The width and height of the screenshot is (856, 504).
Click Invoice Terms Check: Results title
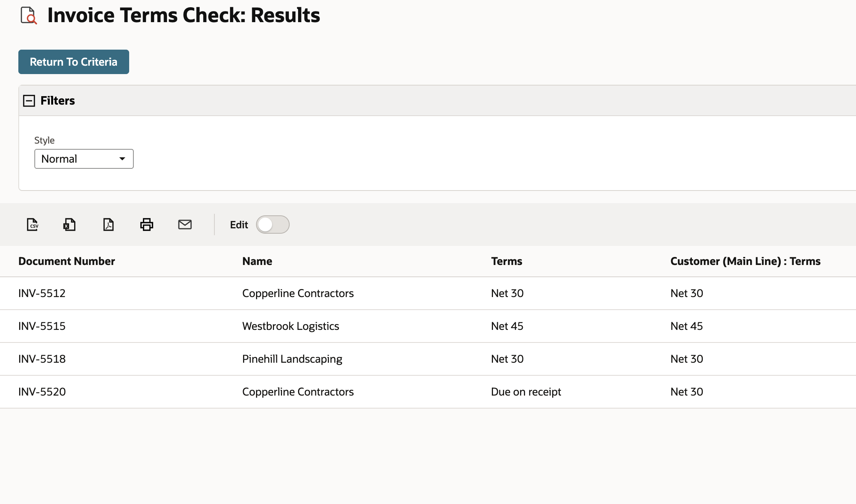pyautogui.click(x=184, y=16)
